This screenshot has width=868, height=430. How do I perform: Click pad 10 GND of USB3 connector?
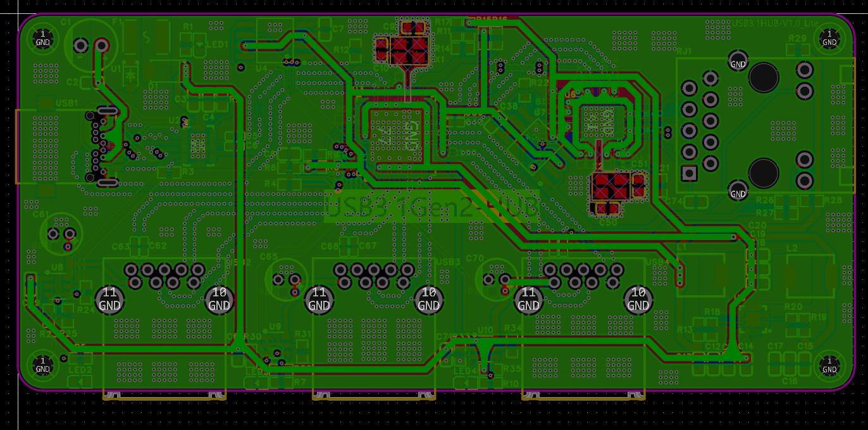pyautogui.click(x=428, y=299)
